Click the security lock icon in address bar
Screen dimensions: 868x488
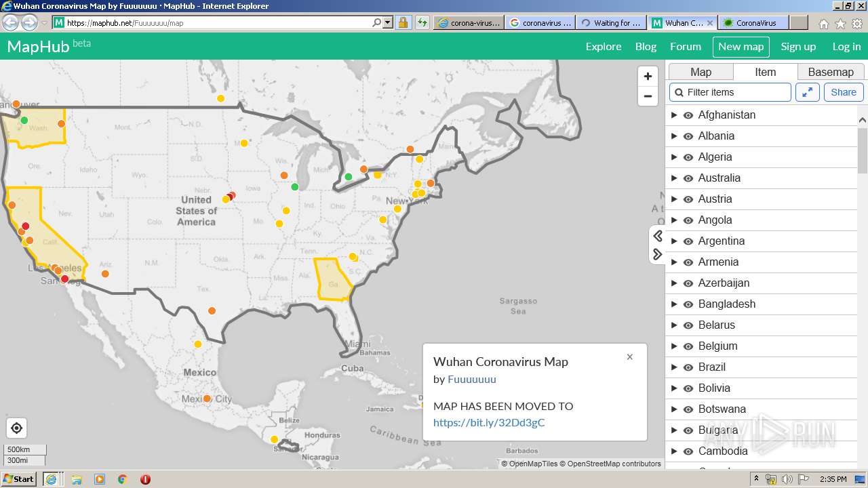point(403,22)
